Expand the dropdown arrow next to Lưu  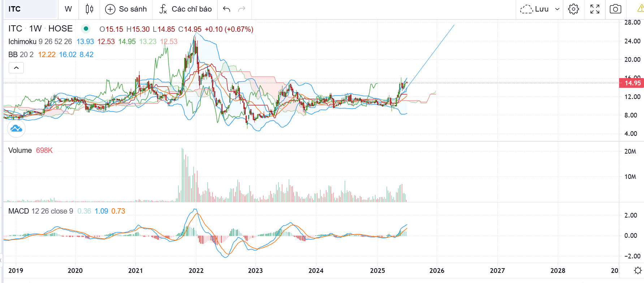[557, 9]
